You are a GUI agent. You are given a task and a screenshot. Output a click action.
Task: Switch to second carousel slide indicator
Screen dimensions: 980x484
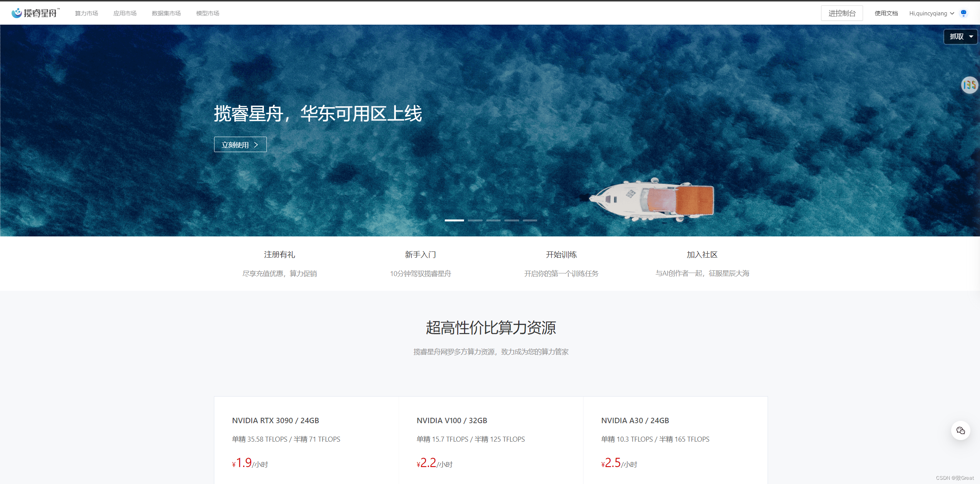click(475, 220)
